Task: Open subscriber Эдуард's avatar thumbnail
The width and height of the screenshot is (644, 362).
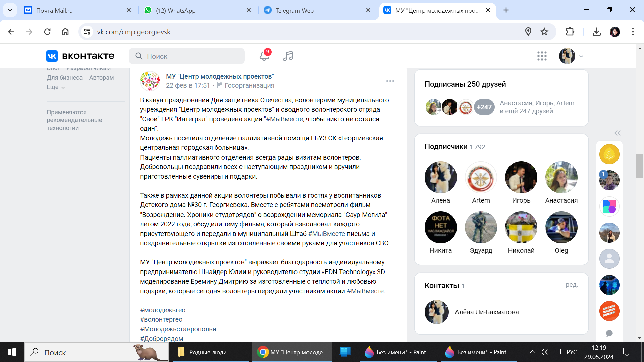Action: click(x=481, y=227)
